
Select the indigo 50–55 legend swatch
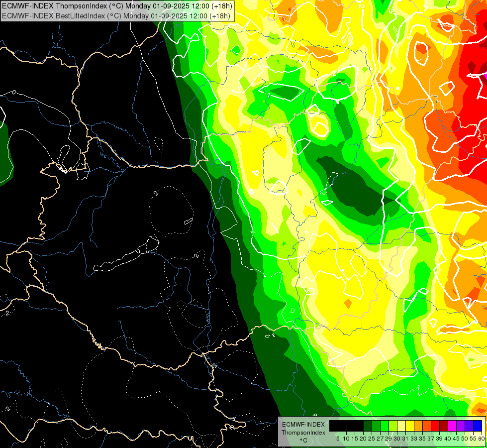[x=469, y=426]
